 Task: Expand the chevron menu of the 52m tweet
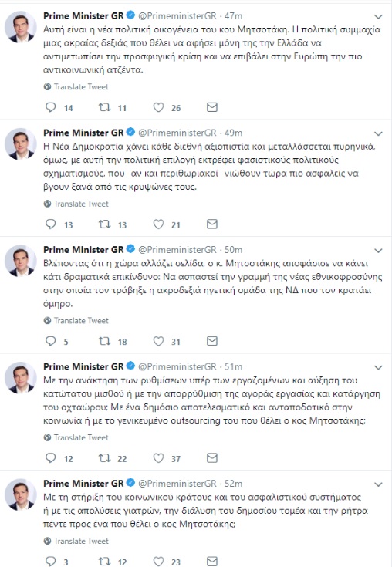(378, 484)
